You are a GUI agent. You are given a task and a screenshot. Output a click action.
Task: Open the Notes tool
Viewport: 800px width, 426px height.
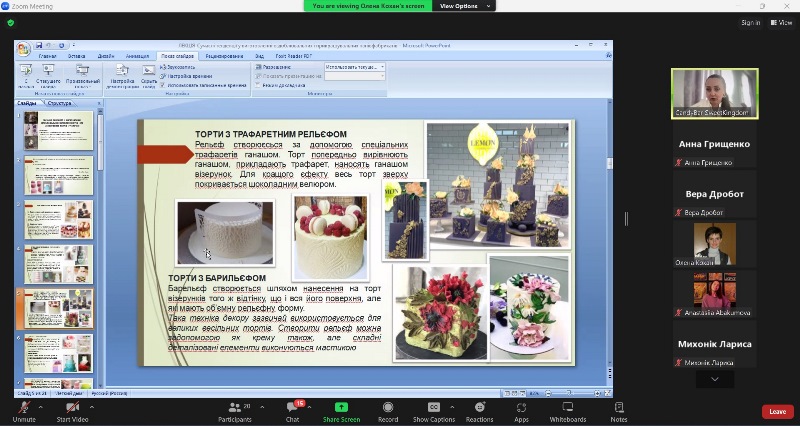coord(619,408)
